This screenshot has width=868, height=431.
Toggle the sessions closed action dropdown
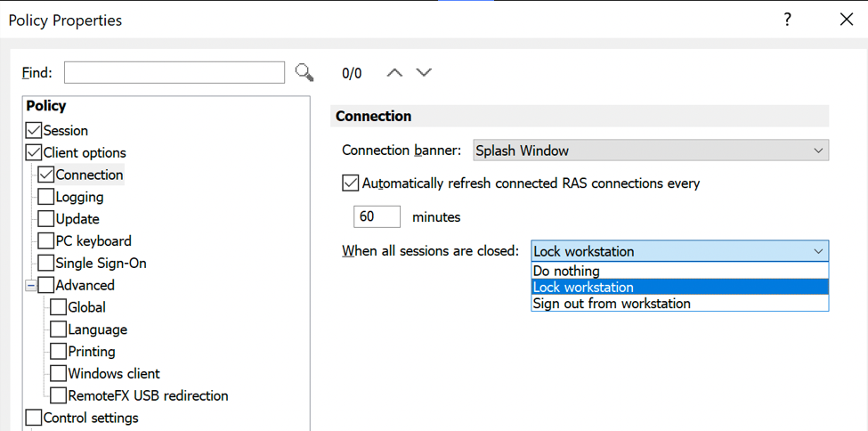pos(679,251)
